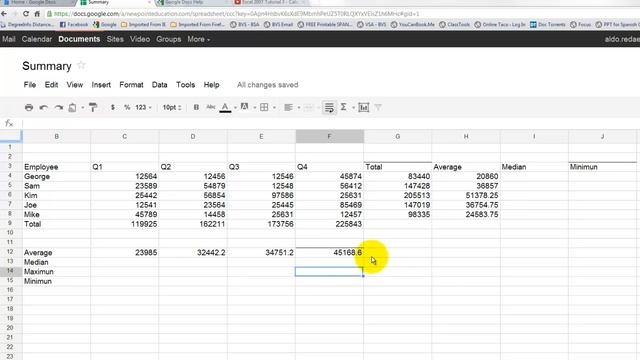Screen dimensions: 640x360
Task: Open the Help menu
Action: (x=211, y=84)
